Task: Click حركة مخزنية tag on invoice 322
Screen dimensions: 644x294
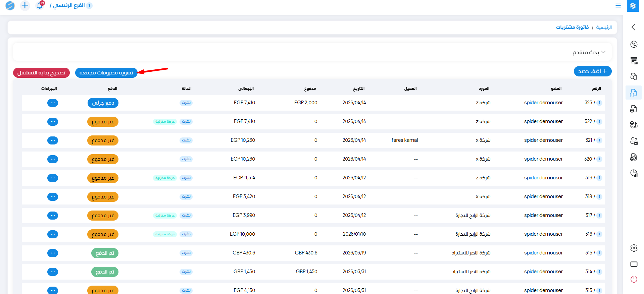Action: coord(165,121)
